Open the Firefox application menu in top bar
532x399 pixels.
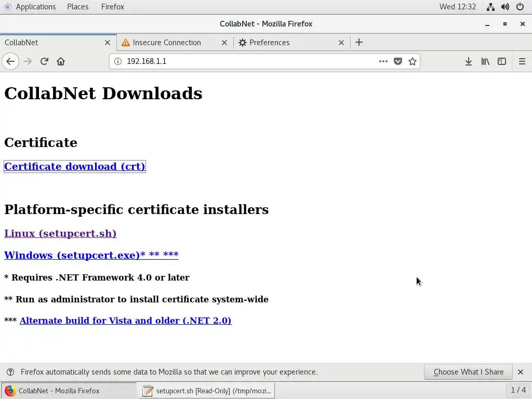point(113,7)
